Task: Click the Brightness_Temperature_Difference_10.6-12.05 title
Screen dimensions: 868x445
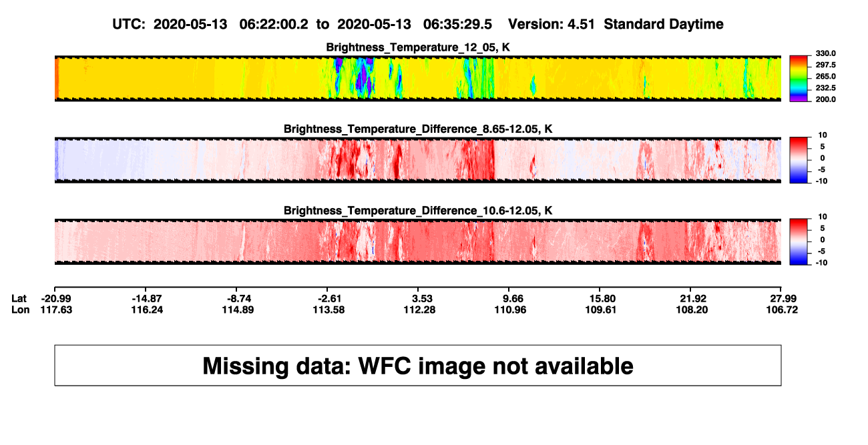Action: (x=418, y=211)
